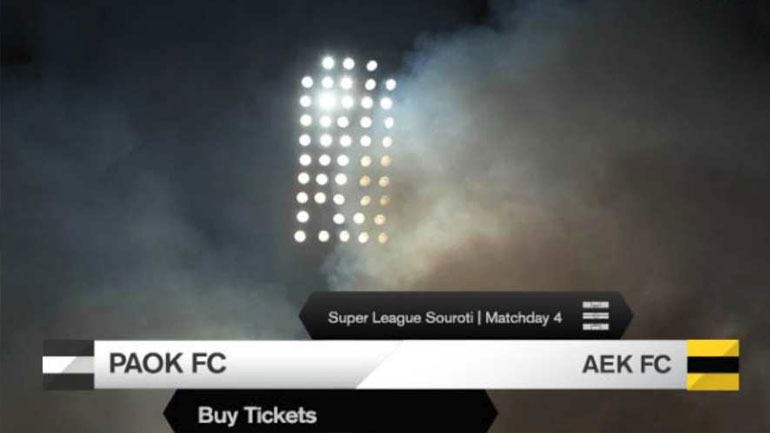Click the Super League Souroti label
770x433 pixels.
tap(400, 318)
